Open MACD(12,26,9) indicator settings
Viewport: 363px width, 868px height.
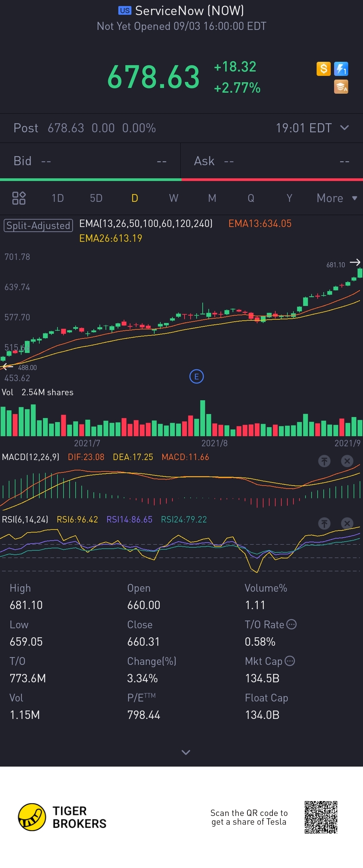(31, 457)
